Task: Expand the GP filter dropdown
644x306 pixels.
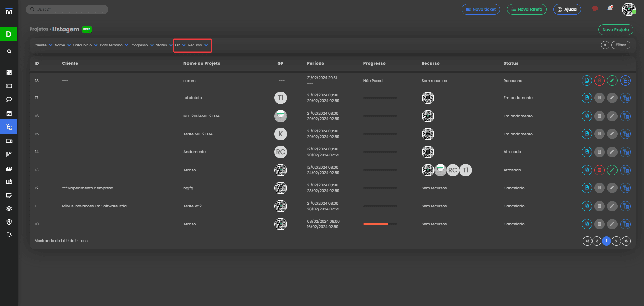Action: coord(180,45)
